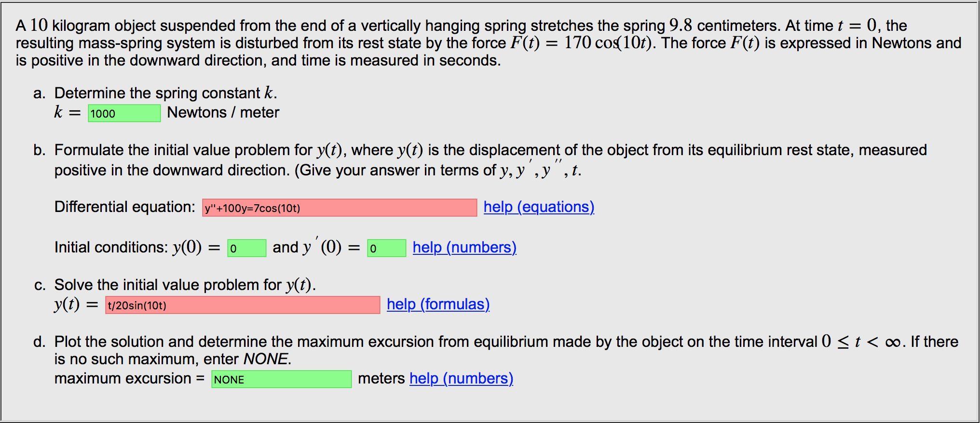Viewport: 980px width, 423px height.
Task: Click 'Formulate the initial value problem' text
Action: pos(183,150)
